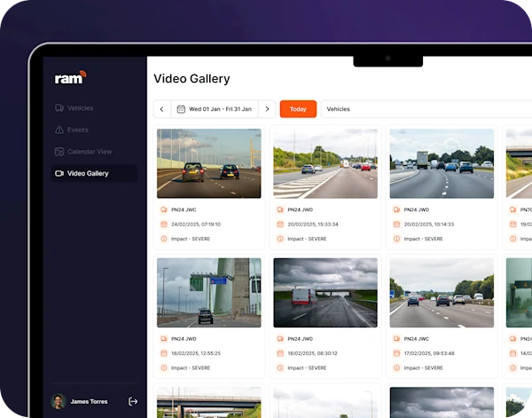
Task: Click calendar icon beside 18/02/2025, 08:30:12
Action: click(x=280, y=353)
